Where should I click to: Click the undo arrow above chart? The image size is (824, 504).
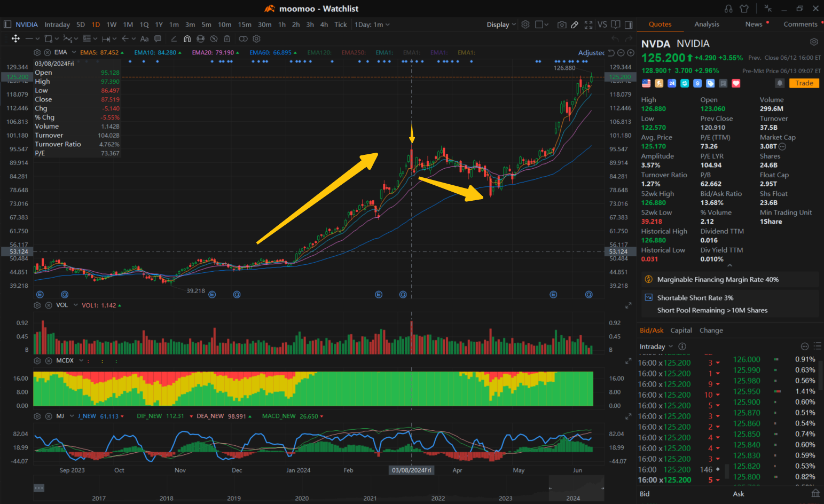[615, 38]
